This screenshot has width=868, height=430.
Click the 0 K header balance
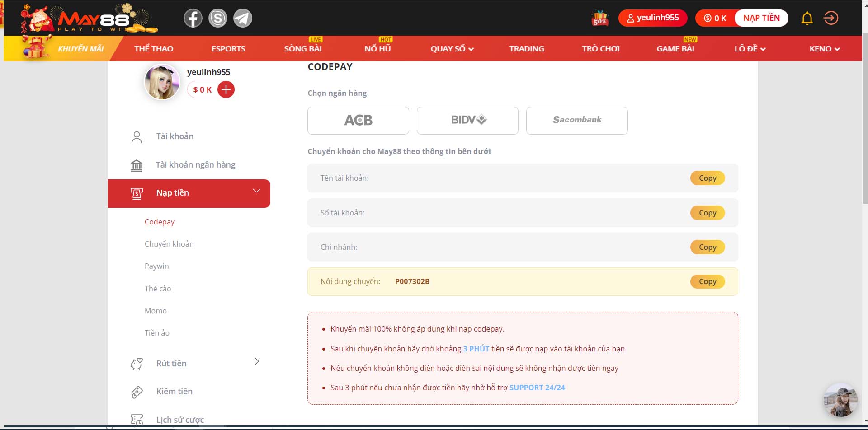click(716, 18)
